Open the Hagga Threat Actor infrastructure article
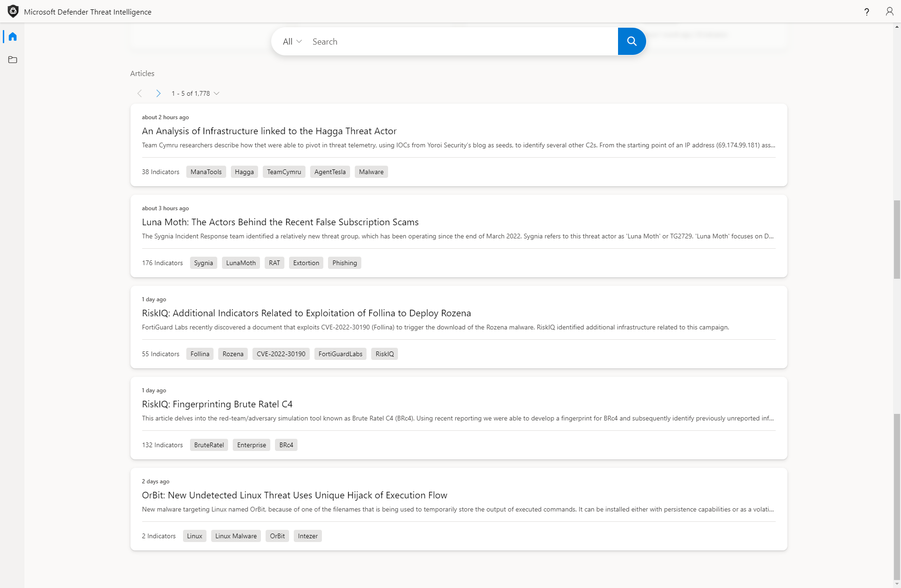Viewport: 901px width, 588px height. [x=269, y=131]
